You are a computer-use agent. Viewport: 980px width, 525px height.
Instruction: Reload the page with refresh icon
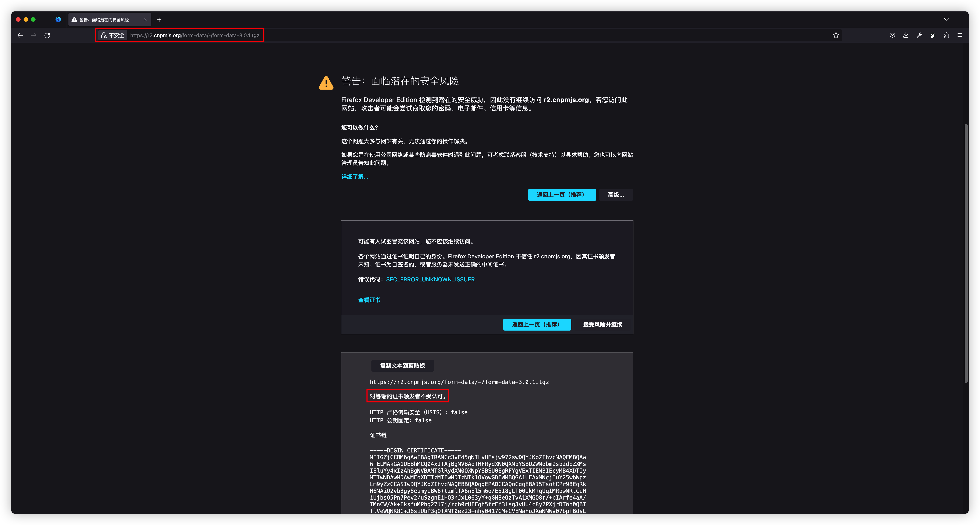pyautogui.click(x=47, y=35)
